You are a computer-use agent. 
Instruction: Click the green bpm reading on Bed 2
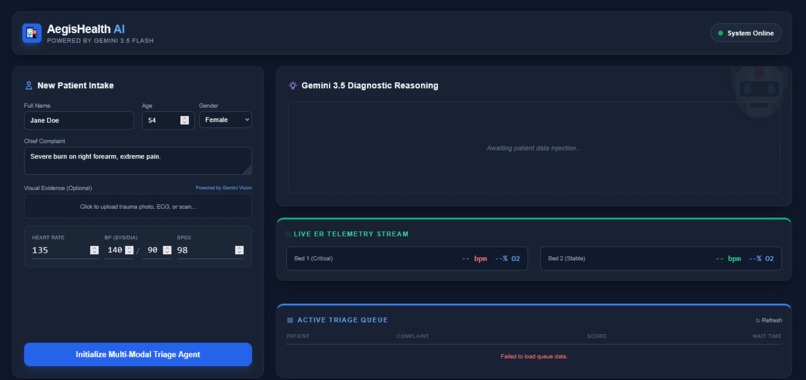(728, 259)
